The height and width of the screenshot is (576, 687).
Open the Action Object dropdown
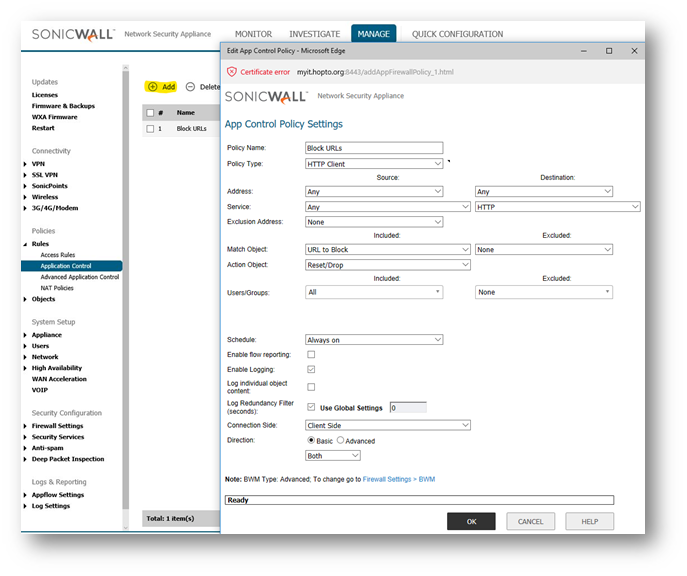pos(388,265)
